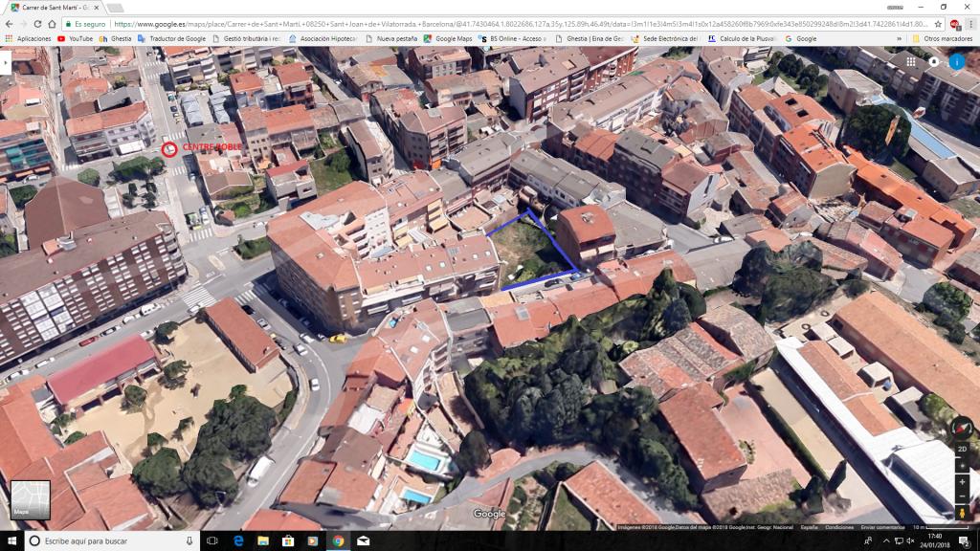Click the compass to reset map orientation

tap(962, 428)
